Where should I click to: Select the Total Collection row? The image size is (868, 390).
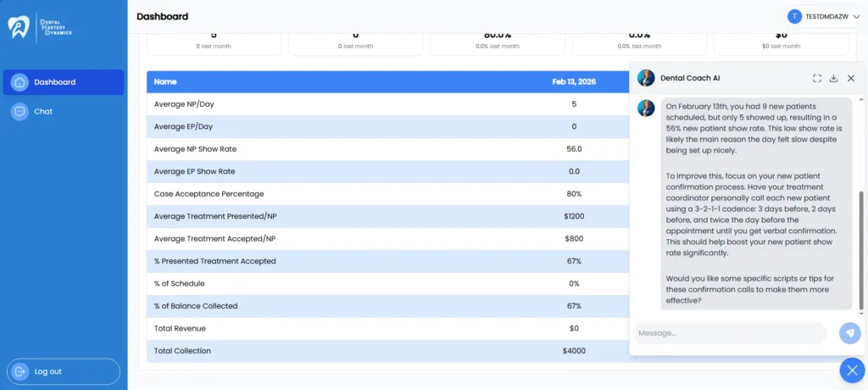(x=387, y=351)
